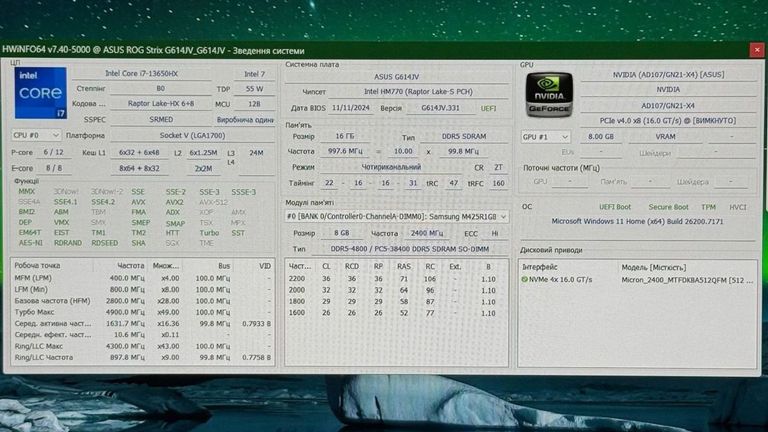
Task: Click the PCIe v4.0 x8 GPU bus field
Action: [668, 120]
